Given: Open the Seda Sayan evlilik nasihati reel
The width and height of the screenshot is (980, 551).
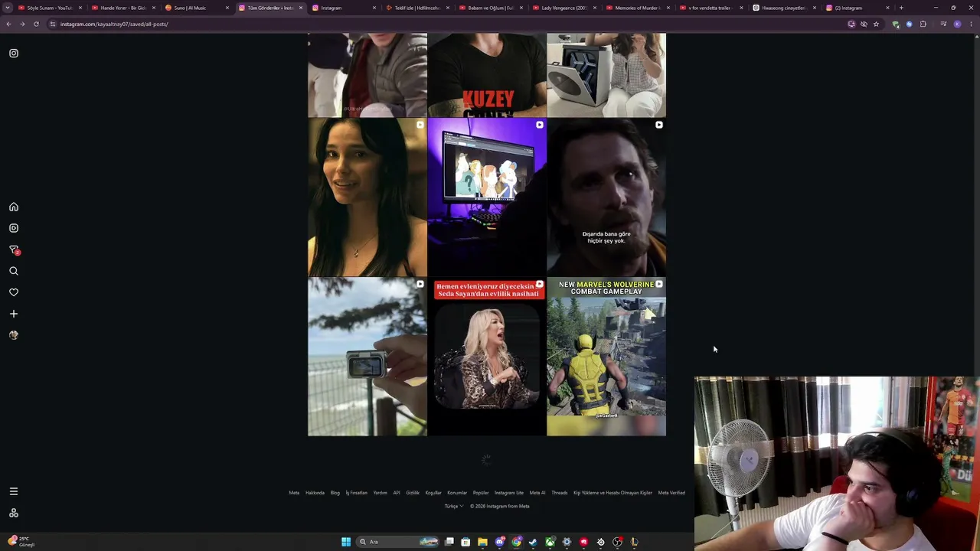Looking at the screenshot, I should pos(487,357).
